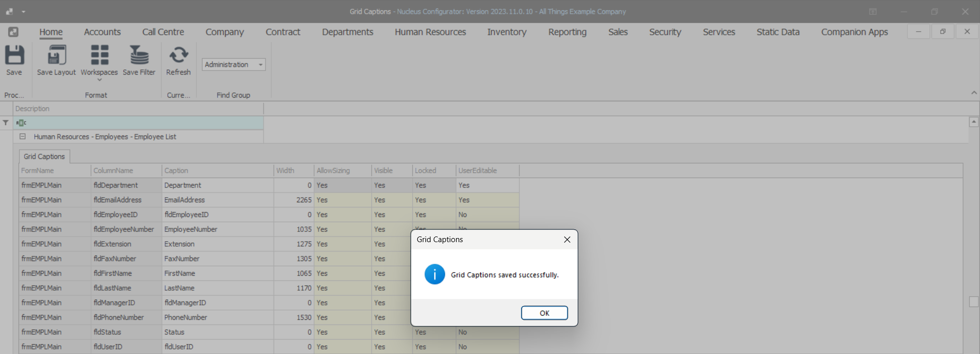Viewport: 980px width, 354px height.
Task: Sort by the Caption column header
Action: point(218,171)
